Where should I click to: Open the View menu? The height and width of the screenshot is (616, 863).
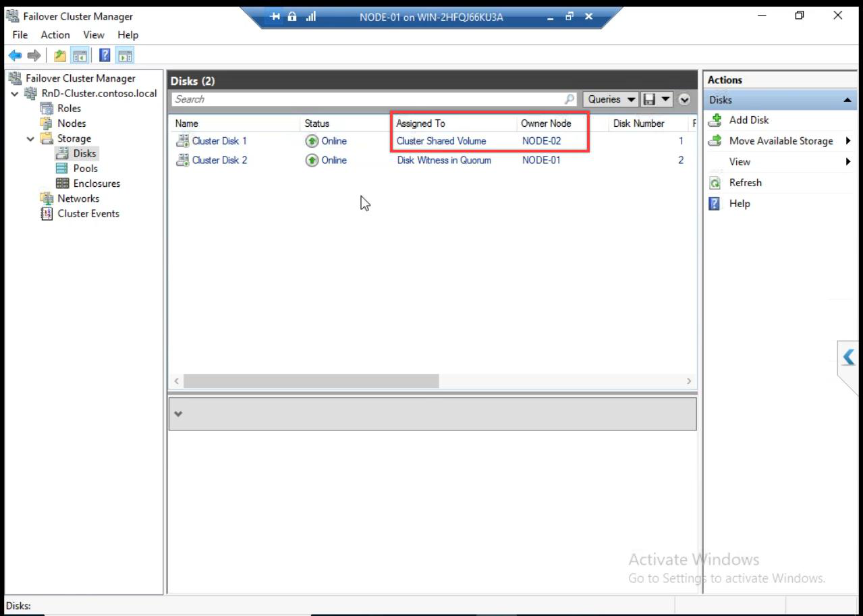[94, 34]
